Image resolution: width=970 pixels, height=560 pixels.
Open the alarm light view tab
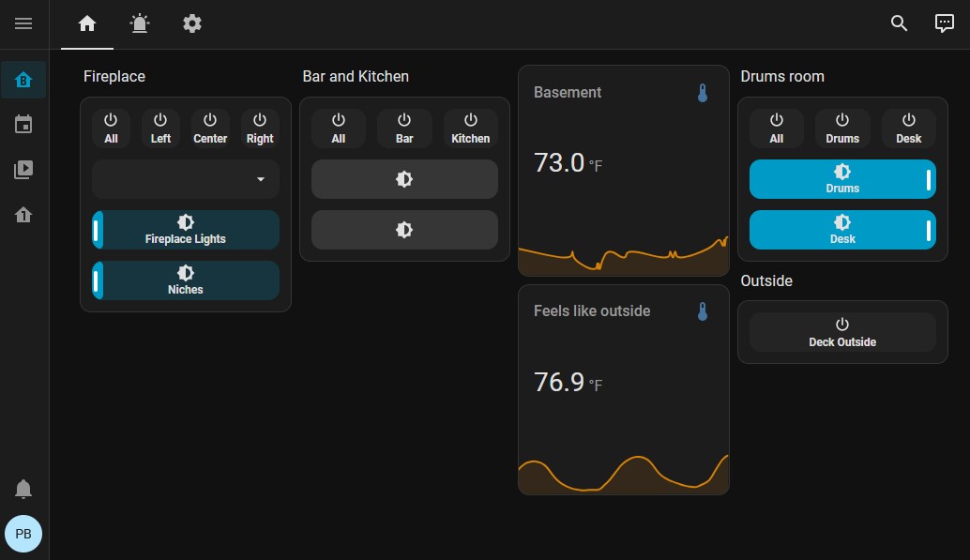pos(140,23)
